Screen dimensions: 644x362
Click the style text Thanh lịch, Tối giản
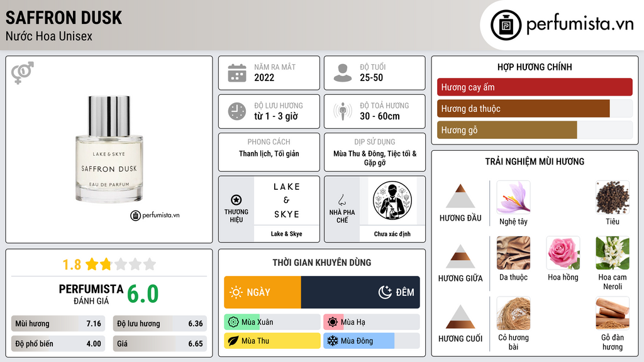[269, 153]
